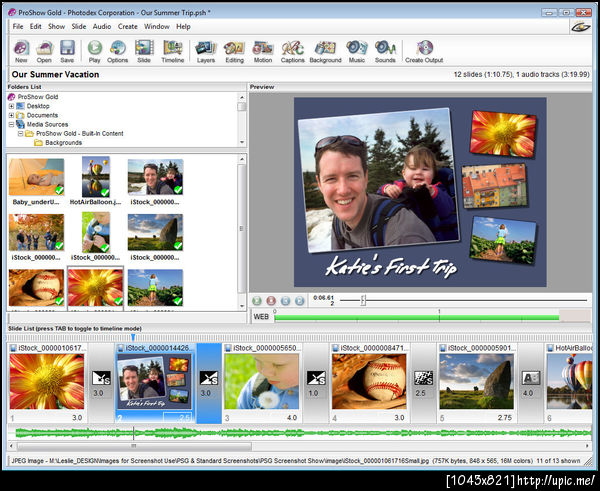Viewport: 600px width, 491px height.
Task: Click the New show toolbar icon
Action: (21, 48)
